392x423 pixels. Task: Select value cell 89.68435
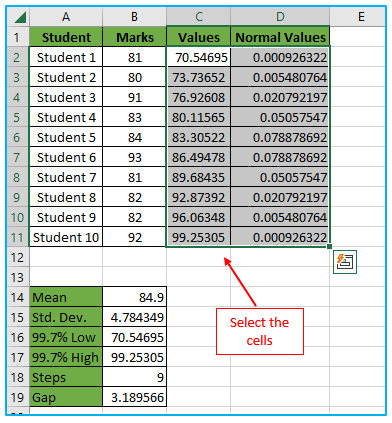coord(199,177)
